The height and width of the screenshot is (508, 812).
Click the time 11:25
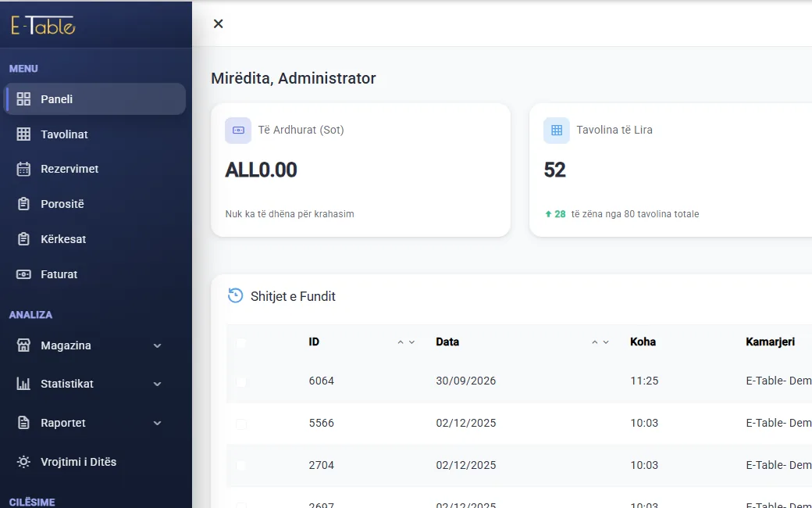click(644, 381)
